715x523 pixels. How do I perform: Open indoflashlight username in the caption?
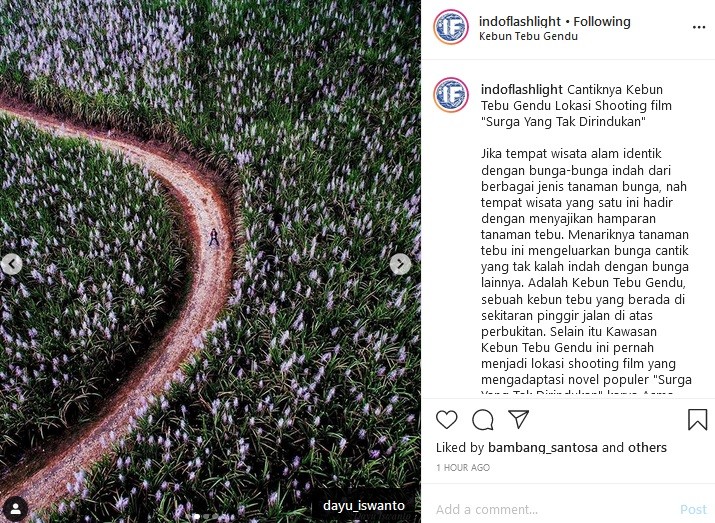pyautogui.click(x=522, y=90)
